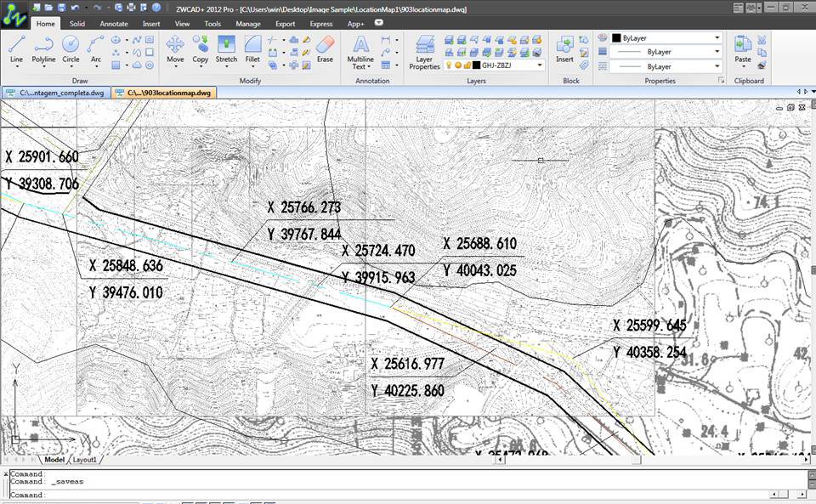Select the Circle tool
This screenshot has height=504, width=816.
click(71, 48)
